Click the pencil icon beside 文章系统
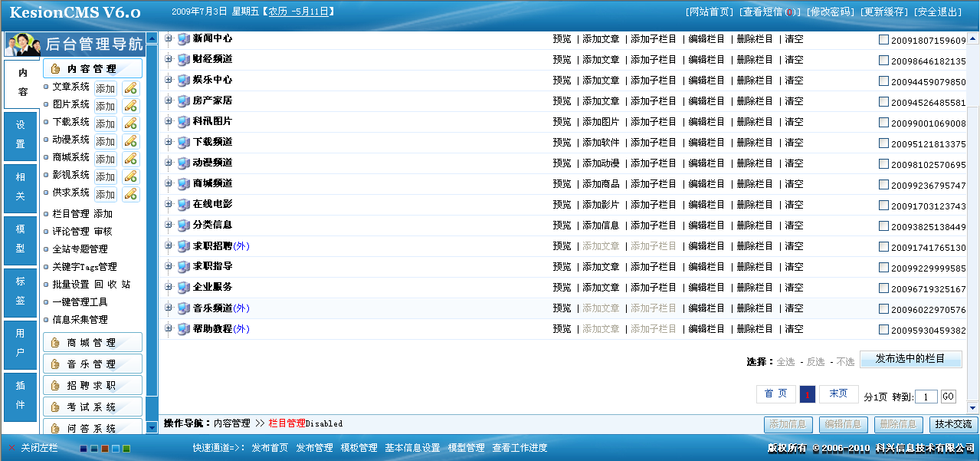The width and height of the screenshot is (980, 461). tap(131, 87)
